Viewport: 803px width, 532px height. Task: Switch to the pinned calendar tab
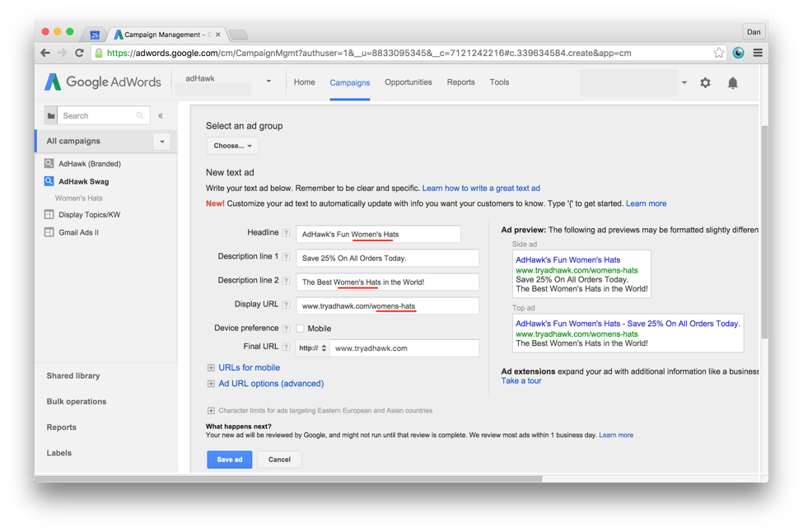click(x=94, y=35)
